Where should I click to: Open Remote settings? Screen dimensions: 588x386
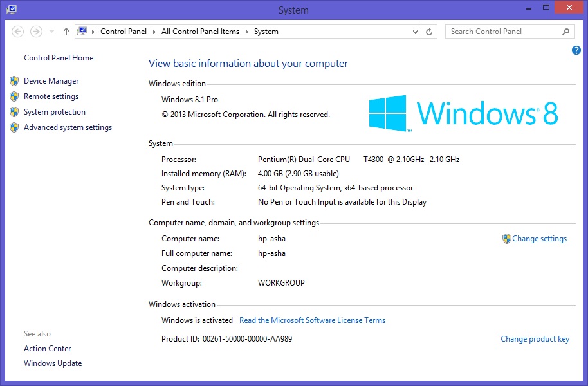coord(51,96)
